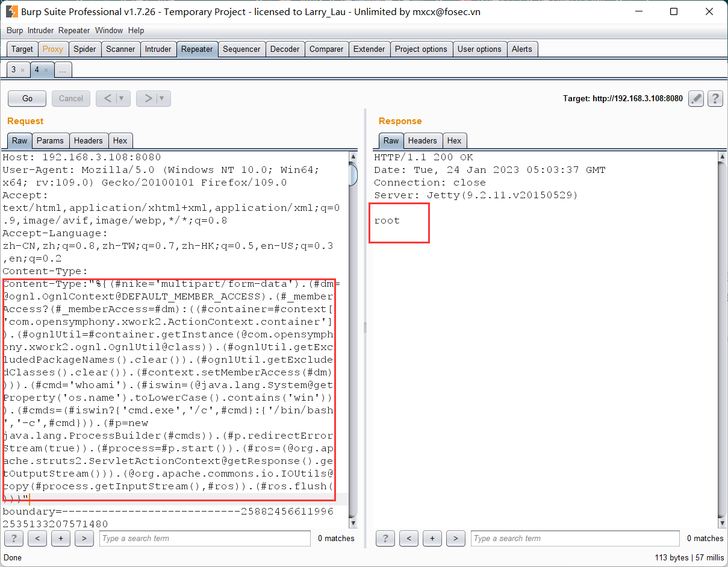The image size is (728, 567).
Task: Add a new Repeater tab with '...'
Action: [x=63, y=70]
